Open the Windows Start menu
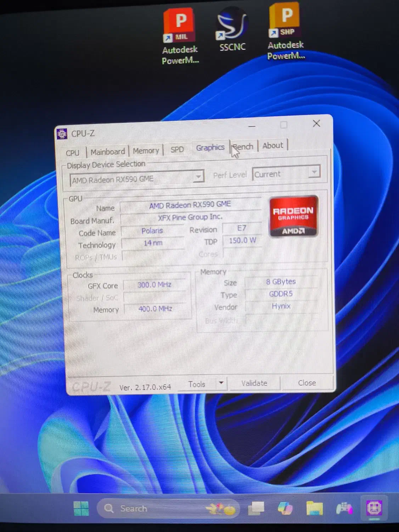The width and height of the screenshot is (399, 532). click(x=81, y=508)
